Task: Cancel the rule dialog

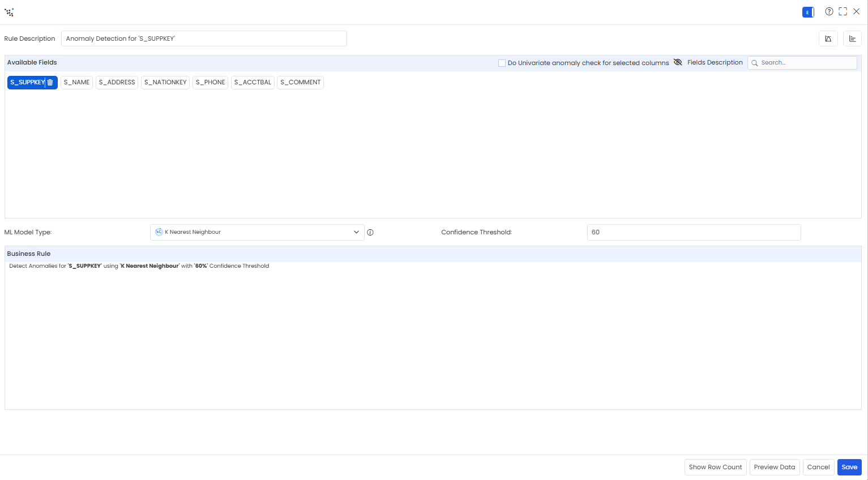Action: pyautogui.click(x=818, y=467)
